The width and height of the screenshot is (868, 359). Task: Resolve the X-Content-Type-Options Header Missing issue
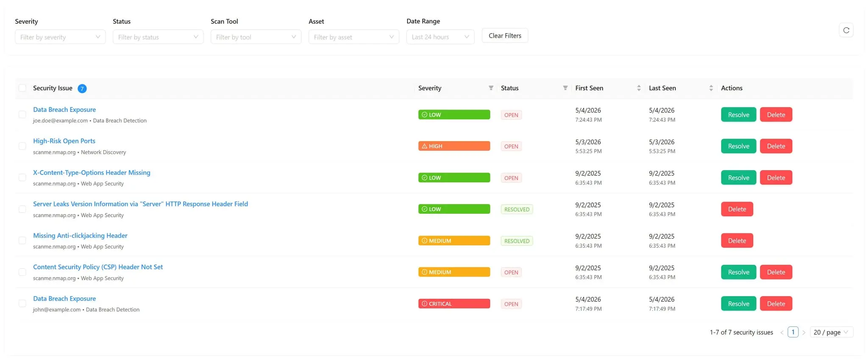click(x=738, y=177)
